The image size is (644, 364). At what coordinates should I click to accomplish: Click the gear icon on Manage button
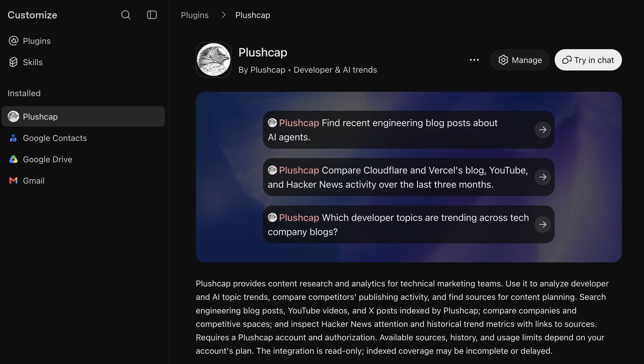(503, 60)
